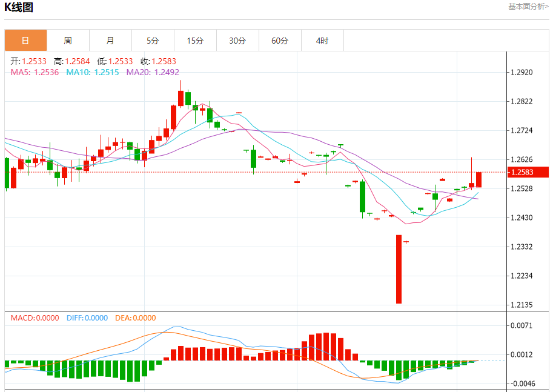Click the 1.2234 price axis label
Image resolution: width=553 pixels, height=392 pixels.
pyautogui.click(x=522, y=276)
